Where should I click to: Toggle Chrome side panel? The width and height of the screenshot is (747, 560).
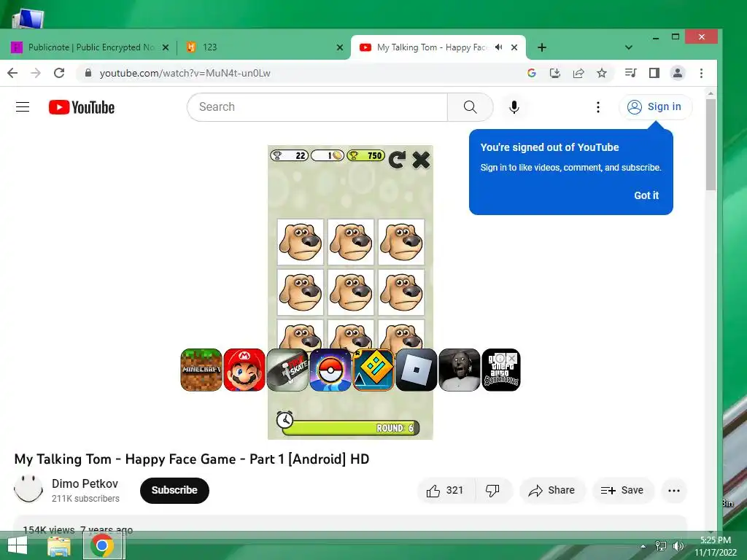click(x=654, y=73)
